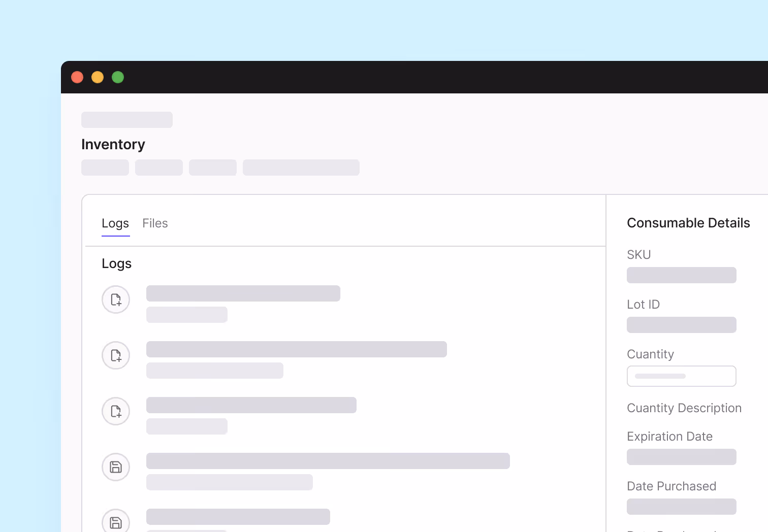Select the SKU value field
768x532 pixels.
[681, 275]
